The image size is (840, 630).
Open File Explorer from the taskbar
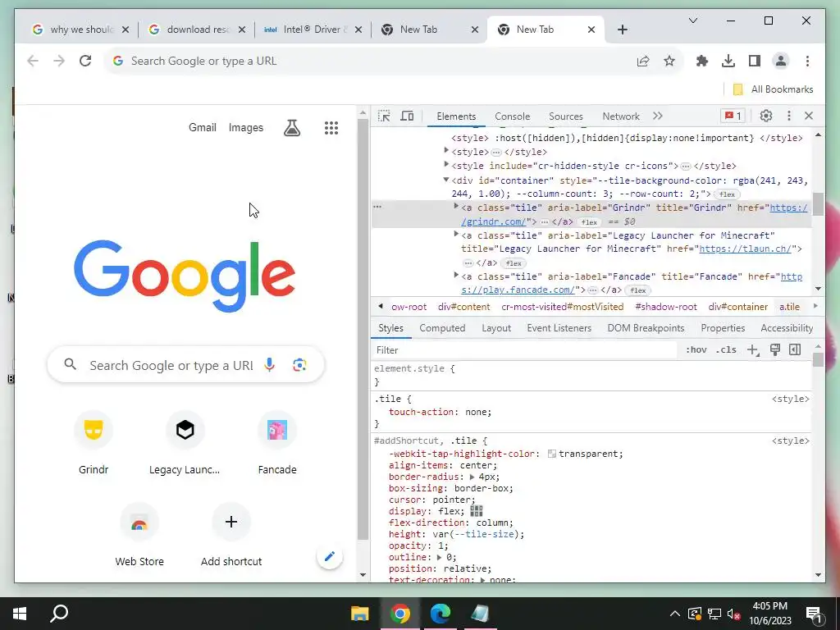(x=360, y=614)
